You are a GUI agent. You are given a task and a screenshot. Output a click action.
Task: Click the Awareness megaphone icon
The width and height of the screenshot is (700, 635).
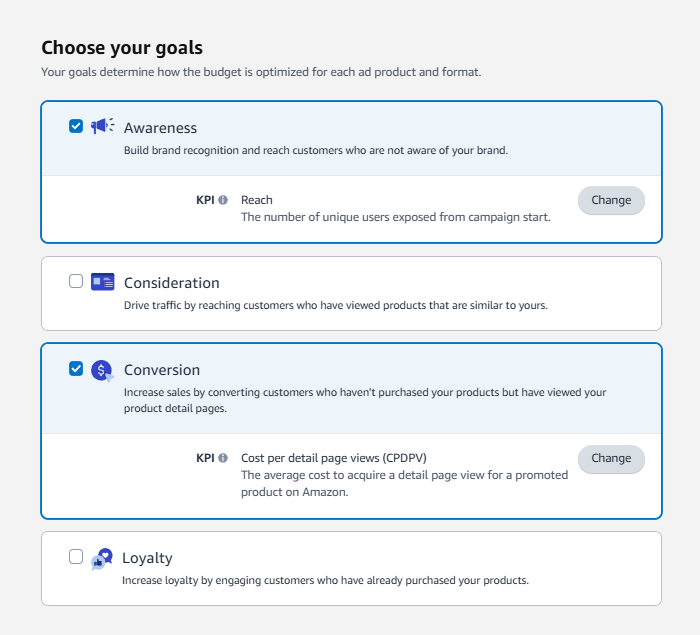tap(102, 126)
